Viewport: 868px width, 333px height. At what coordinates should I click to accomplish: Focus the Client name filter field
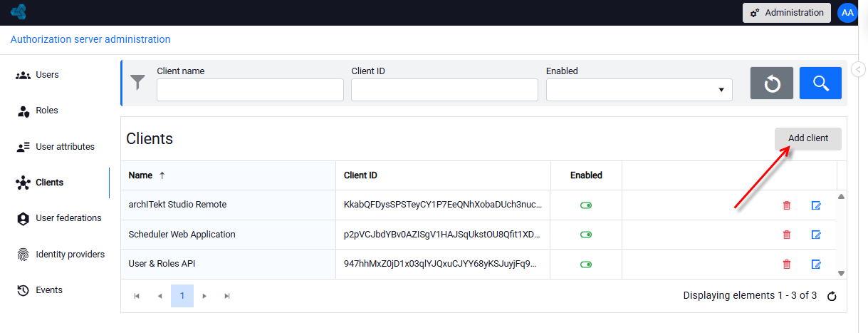point(250,90)
